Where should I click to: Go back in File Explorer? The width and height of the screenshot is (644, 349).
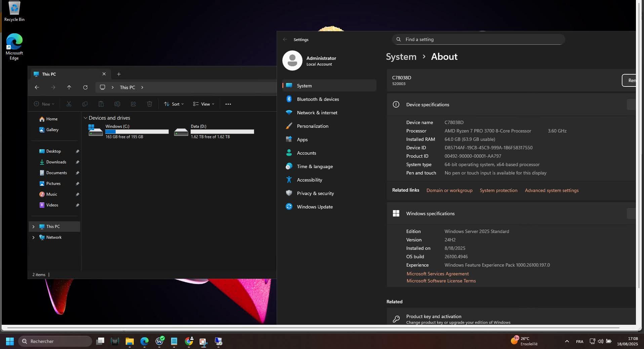click(37, 87)
